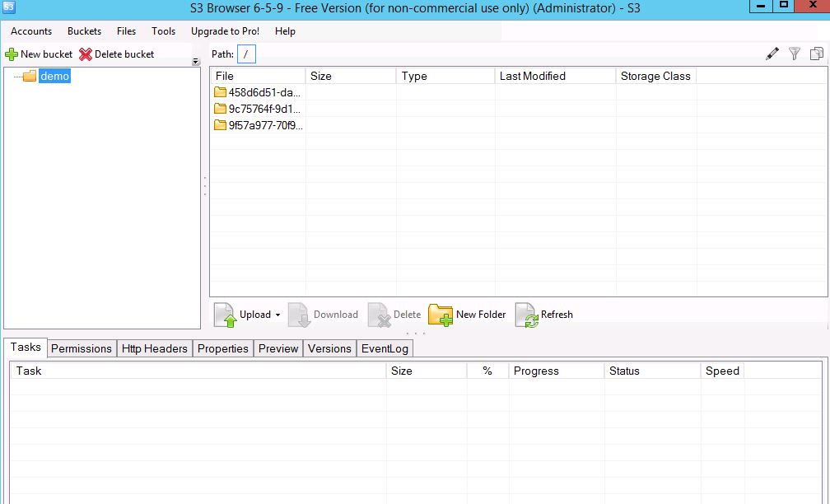Click the New Folder button label
Viewport: 830px width, 504px height.
(x=481, y=315)
